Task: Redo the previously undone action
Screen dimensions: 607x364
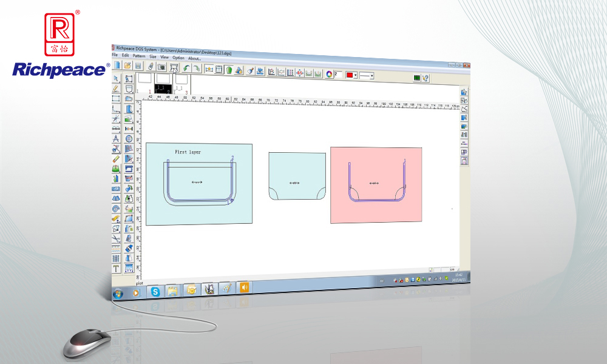Action: (x=196, y=69)
